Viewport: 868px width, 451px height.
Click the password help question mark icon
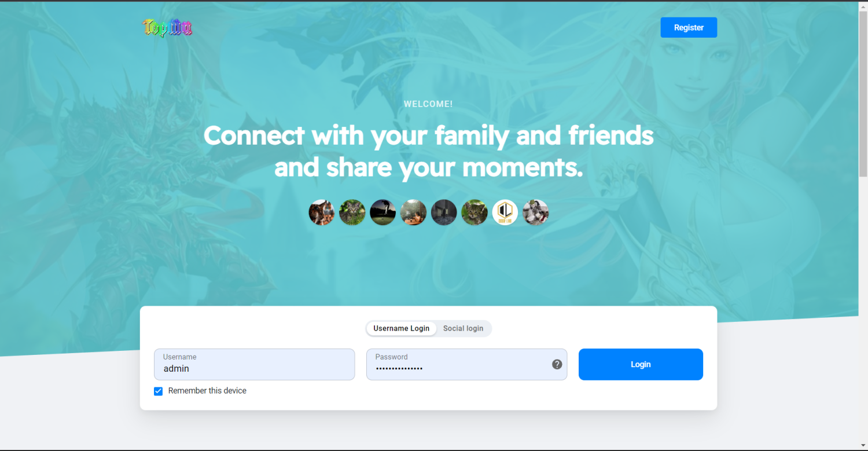coord(557,364)
